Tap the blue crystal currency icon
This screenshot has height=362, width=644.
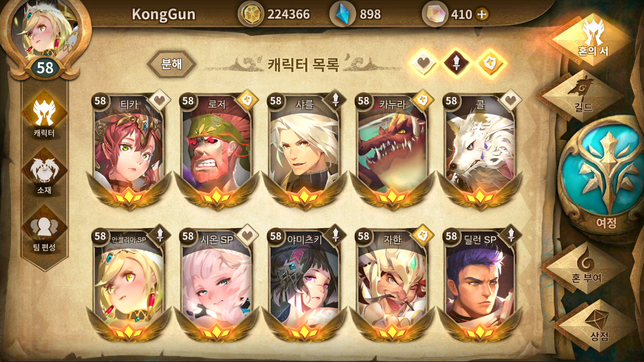(343, 14)
